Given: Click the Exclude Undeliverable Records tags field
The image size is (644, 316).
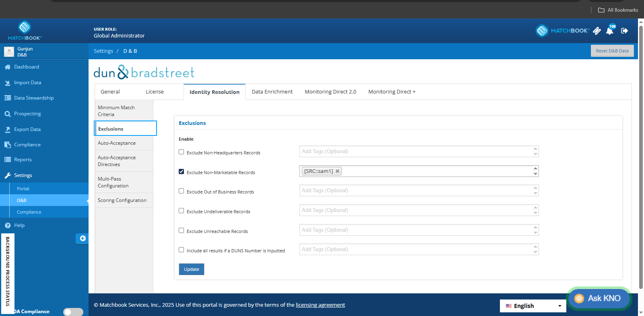Looking at the screenshot, I should 419,210.
